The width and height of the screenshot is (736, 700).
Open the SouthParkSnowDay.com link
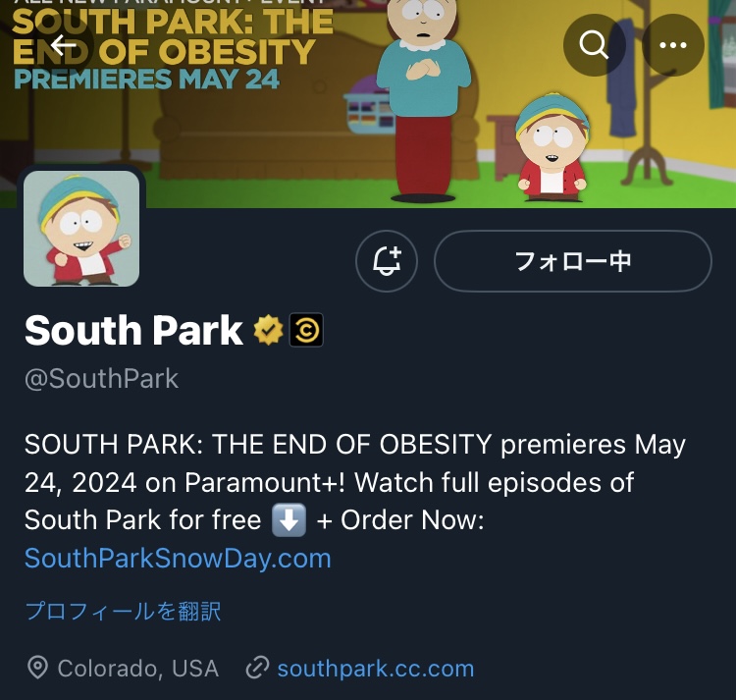pyautogui.click(x=178, y=559)
